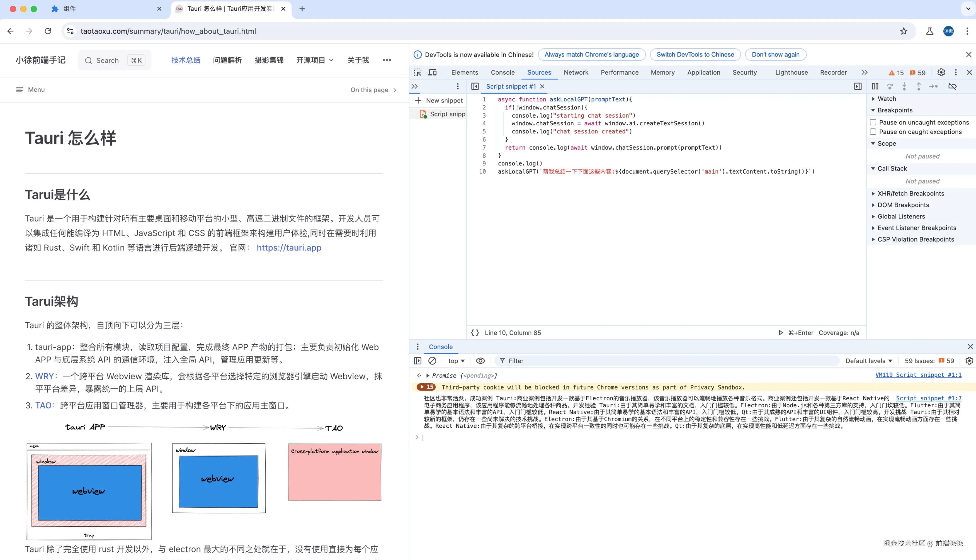Image resolution: width=976 pixels, height=560 pixels.
Task: Clear the console with the clear icon
Action: coord(433,361)
